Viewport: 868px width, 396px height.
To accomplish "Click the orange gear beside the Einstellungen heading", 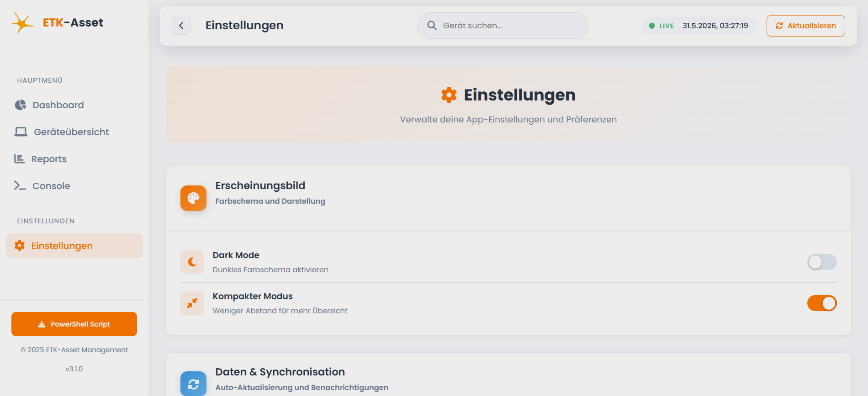I will 449,95.
